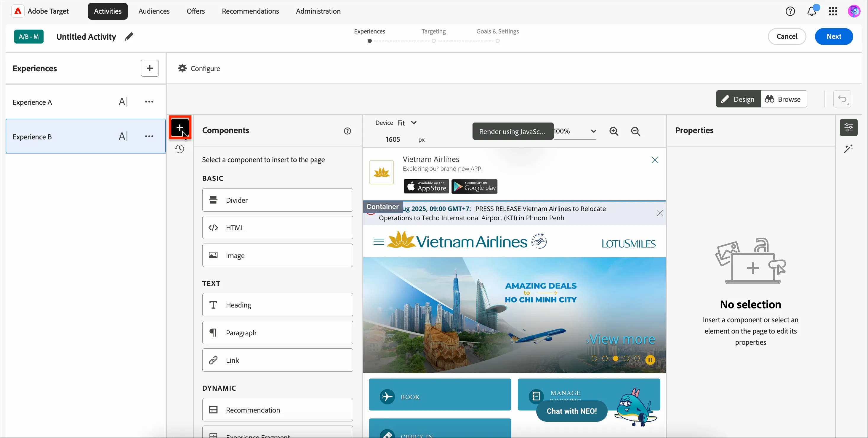Edit the activity name with the pencil icon

click(129, 36)
